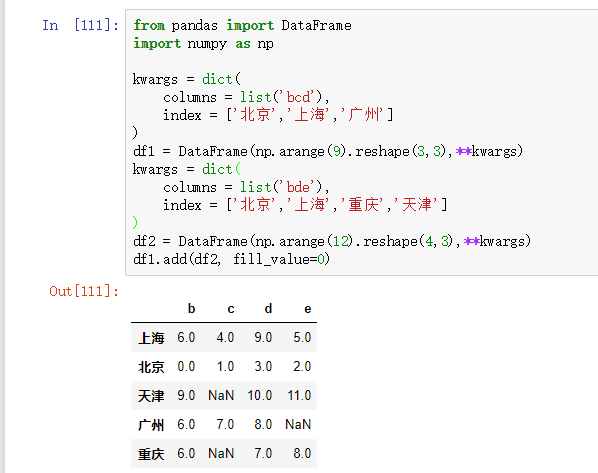Click the 7.0 cell in 广州 row
Image resolution: width=598 pixels, height=473 pixels.
tap(225, 425)
